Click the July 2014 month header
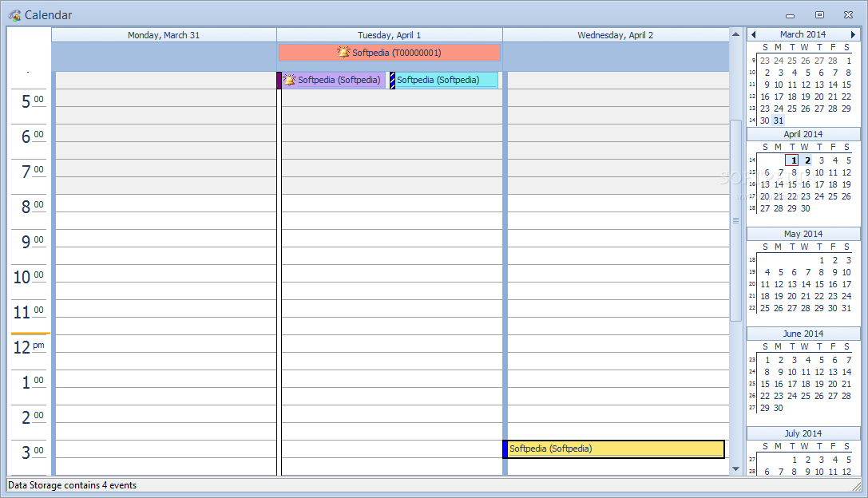868x498 pixels. tap(803, 433)
